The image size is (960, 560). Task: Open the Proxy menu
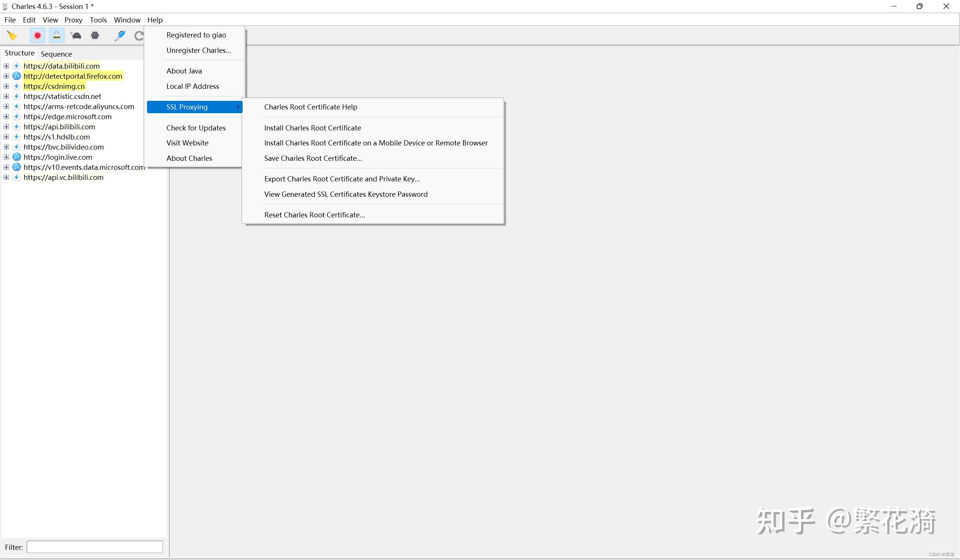coord(73,20)
